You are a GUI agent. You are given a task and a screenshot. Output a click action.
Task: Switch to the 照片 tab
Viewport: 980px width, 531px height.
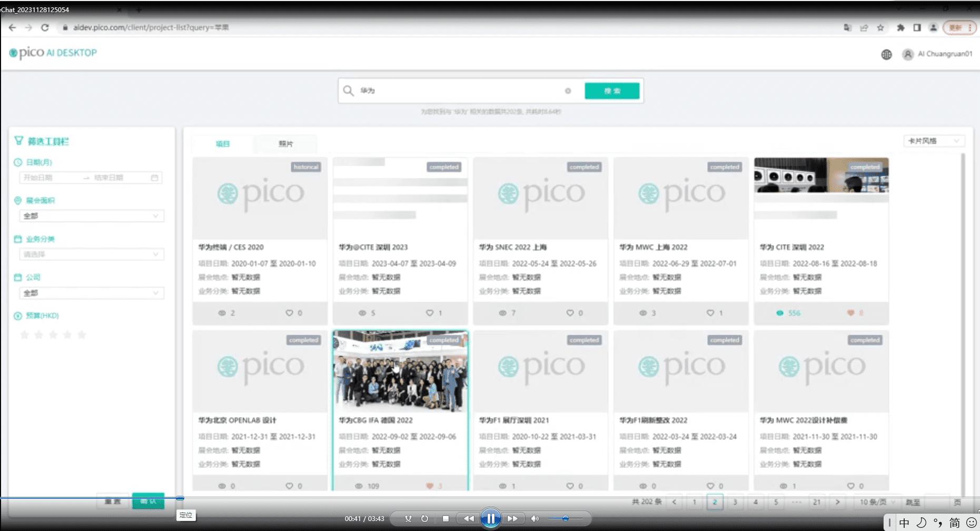pyautogui.click(x=285, y=144)
